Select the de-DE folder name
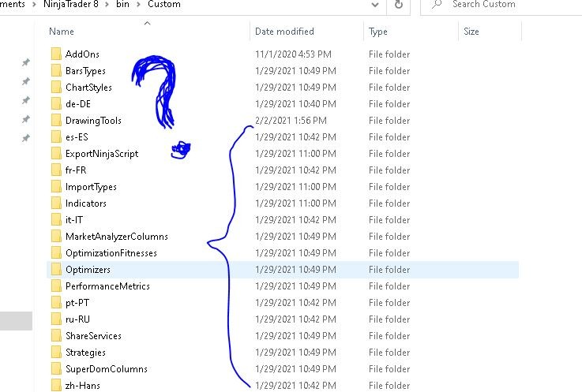This screenshot has height=392, width=582. pos(78,104)
